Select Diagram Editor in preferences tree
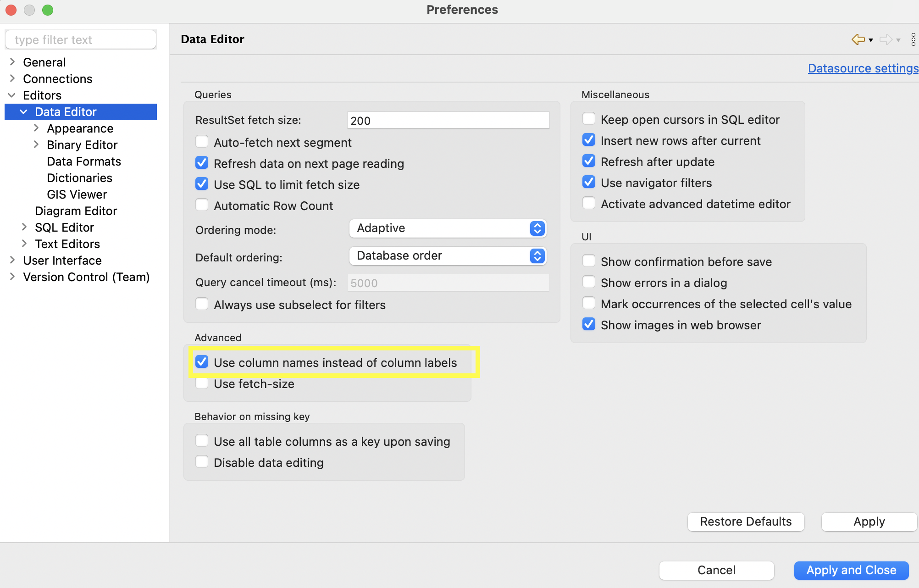 (76, 211)
